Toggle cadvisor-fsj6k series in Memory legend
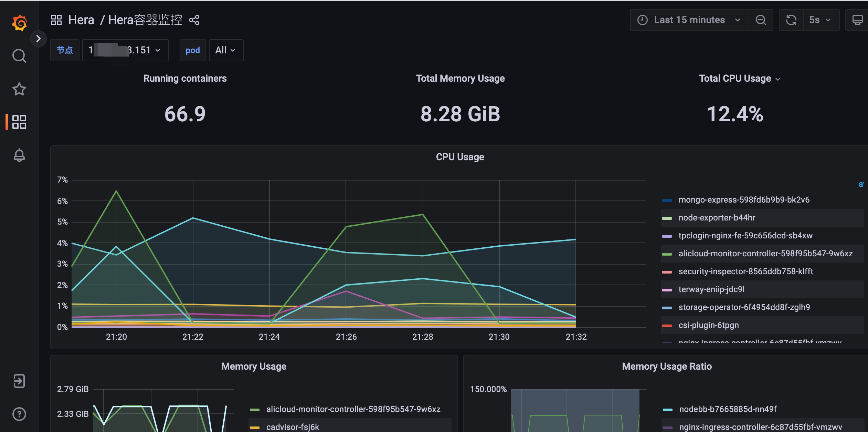 coord(293,427)
